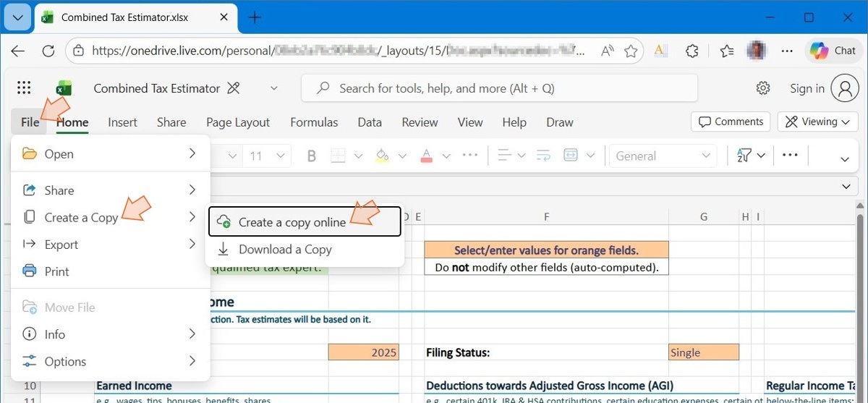The width and height of the screenshot is (868, 403).
Task: Expand the Viewing mode dropdown
Action: 817,122
